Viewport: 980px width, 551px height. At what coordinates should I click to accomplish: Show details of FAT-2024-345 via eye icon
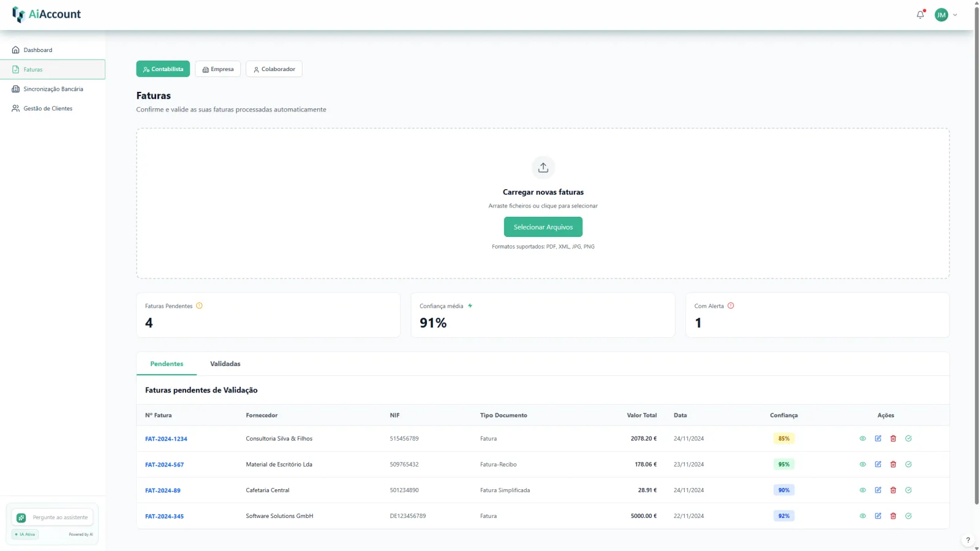coord(862,516)
